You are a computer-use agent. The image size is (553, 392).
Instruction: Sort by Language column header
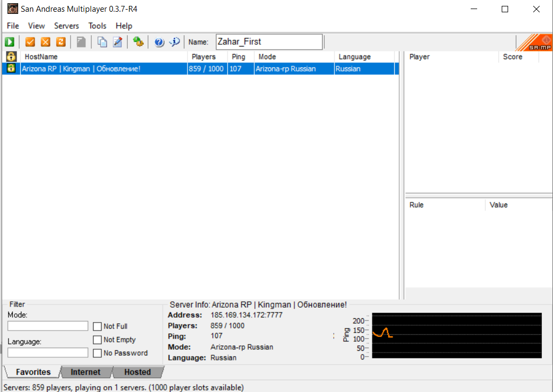click(364, 57)
